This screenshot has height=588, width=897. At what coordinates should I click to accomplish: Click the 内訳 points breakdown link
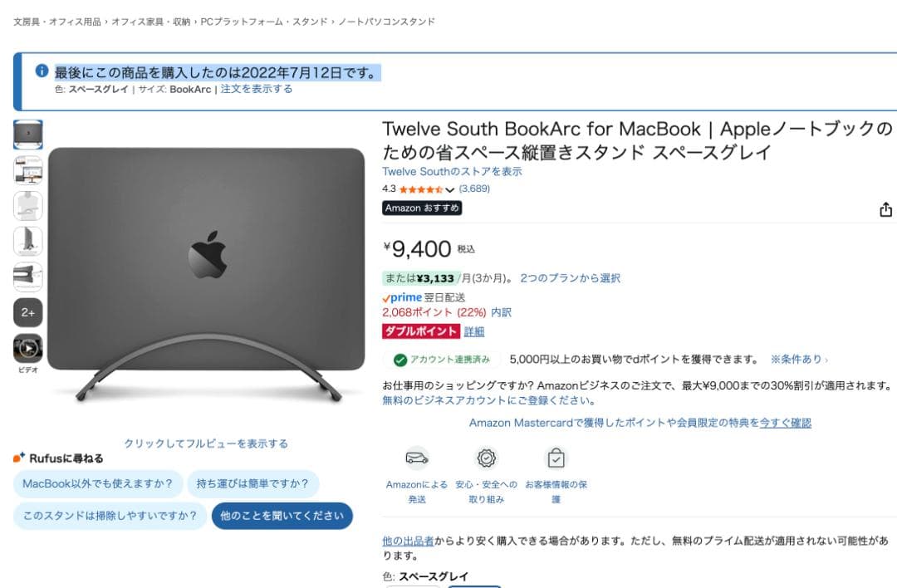click(x=501, y=312)
